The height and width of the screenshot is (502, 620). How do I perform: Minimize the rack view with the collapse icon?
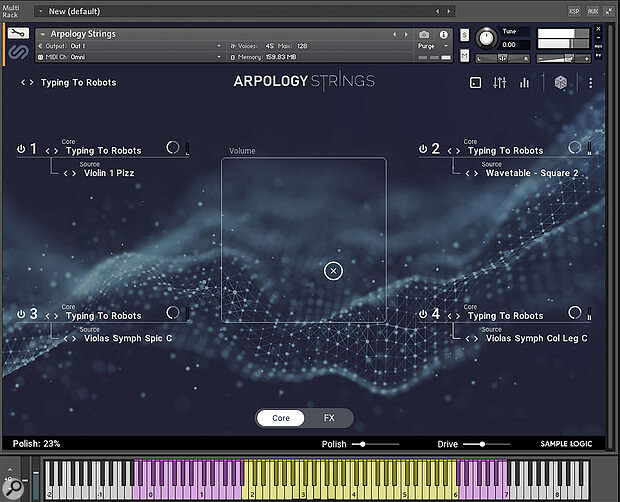click(609, 11)
